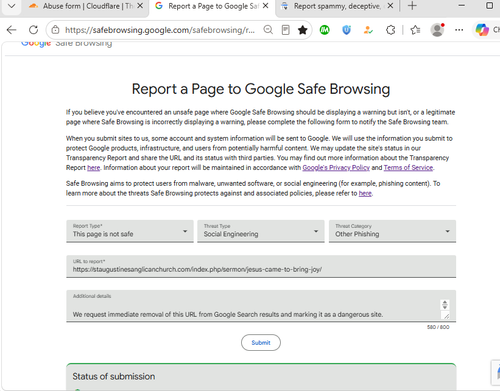Open a new browser tab
500x391 pixels.
[x=412, y=6]
